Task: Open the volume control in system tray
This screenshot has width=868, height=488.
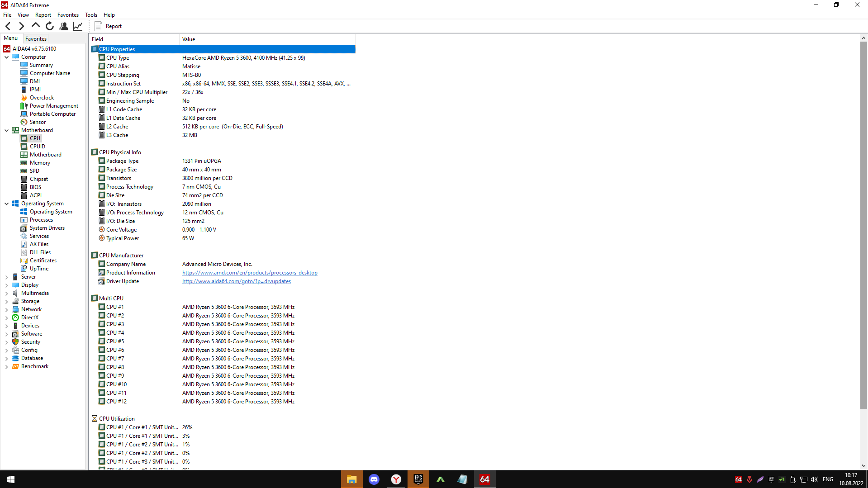Action: 814,479
